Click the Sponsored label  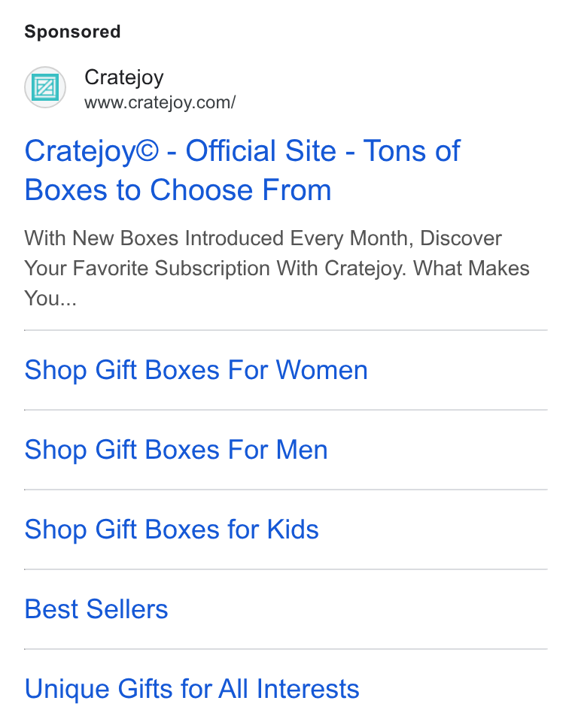(72, 32)
